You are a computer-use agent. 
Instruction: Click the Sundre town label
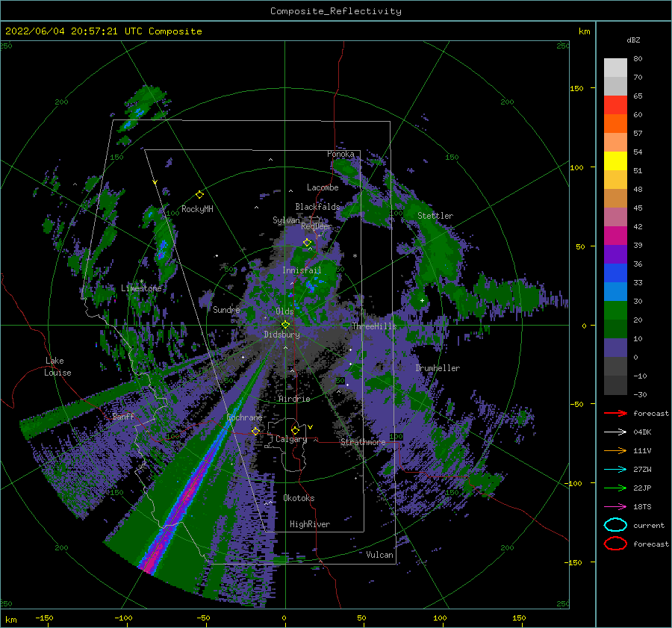[x=226, y=309]
